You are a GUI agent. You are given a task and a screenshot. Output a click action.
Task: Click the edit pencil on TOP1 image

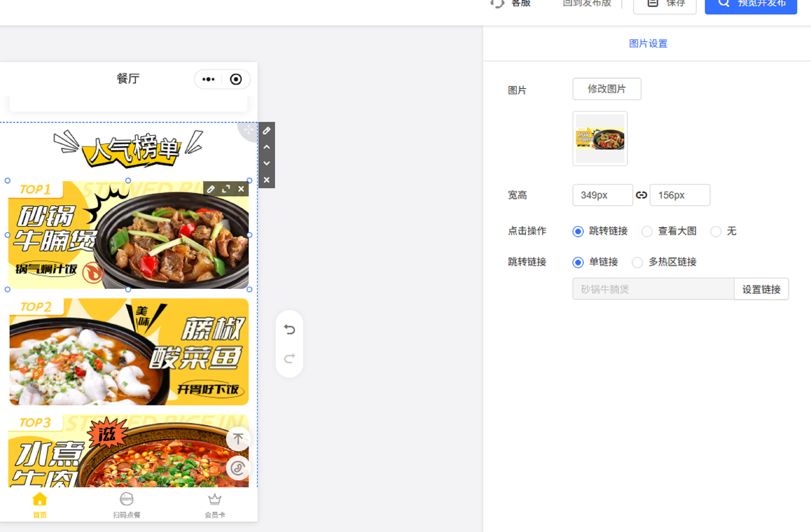210,189
